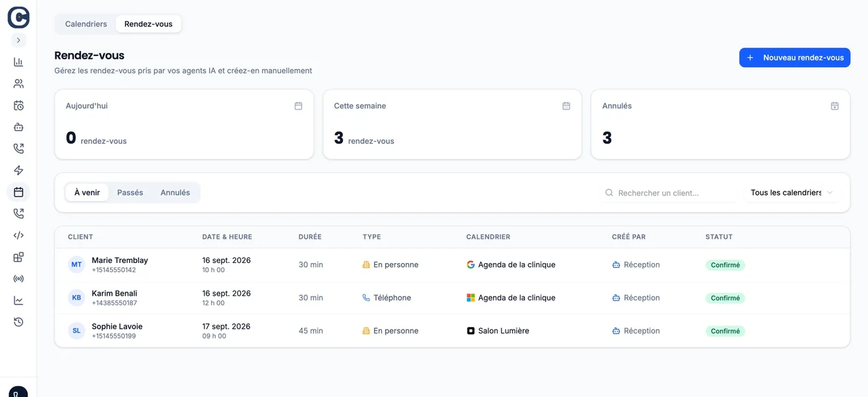
Task: Click Confirmé badge in Marie Tremblay's row
Action: coord(725,265)
